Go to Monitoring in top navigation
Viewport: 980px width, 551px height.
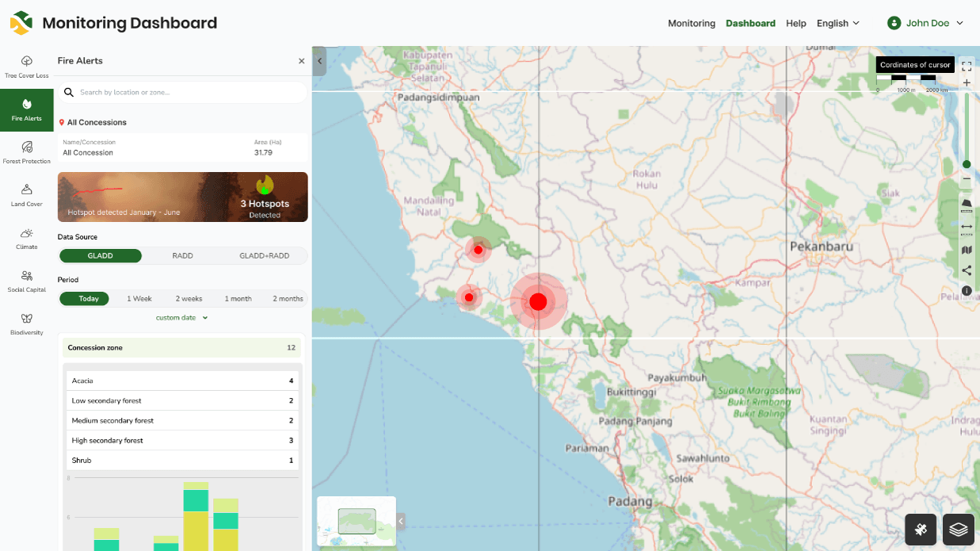[x=692, y=23]
